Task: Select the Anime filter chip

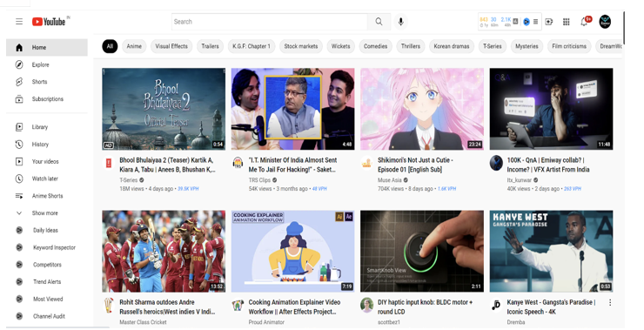Action: click(x=134, y=46)
